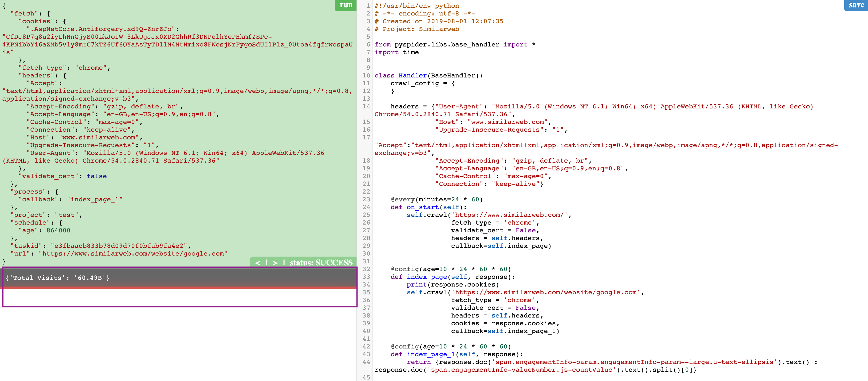Click "Connection": "keep-alive" in task JSON
The height and width of the screenshot is (381, 868).
tap(81, 130)
